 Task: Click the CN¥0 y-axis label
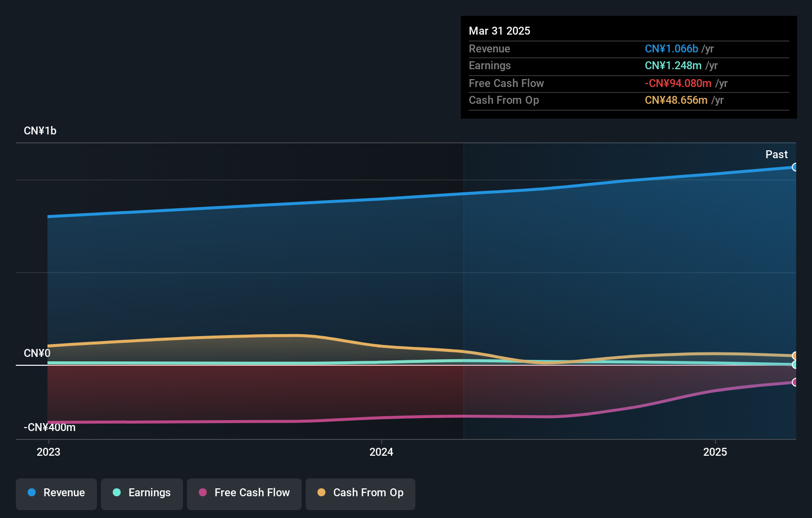[x=37, y=353]
